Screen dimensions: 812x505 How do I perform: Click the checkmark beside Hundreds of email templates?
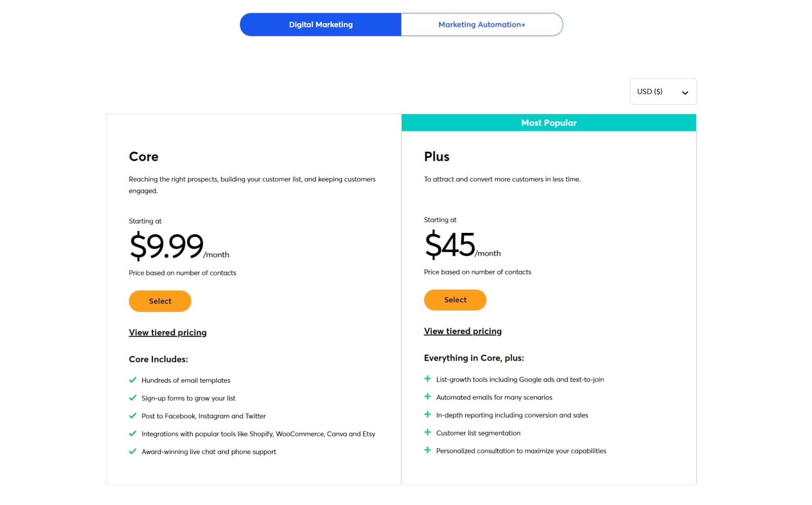coord(133,380)
